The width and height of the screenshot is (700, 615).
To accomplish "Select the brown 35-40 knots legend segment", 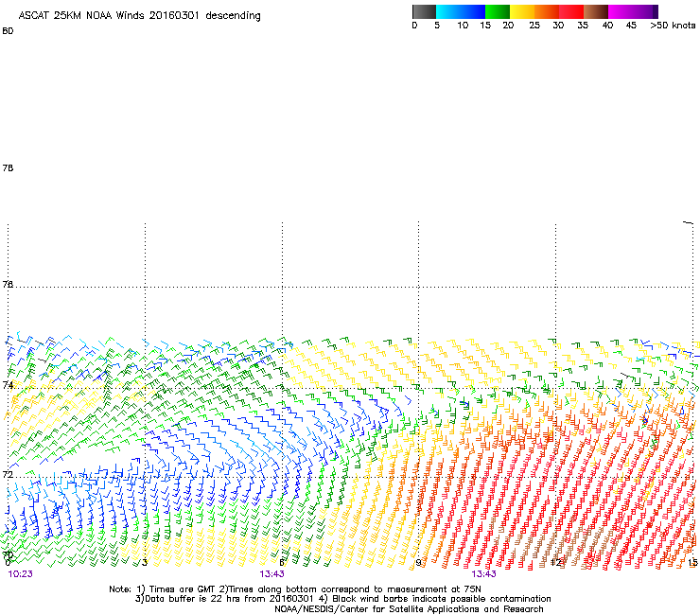I will pyautogui.click(x=596, y=11).
